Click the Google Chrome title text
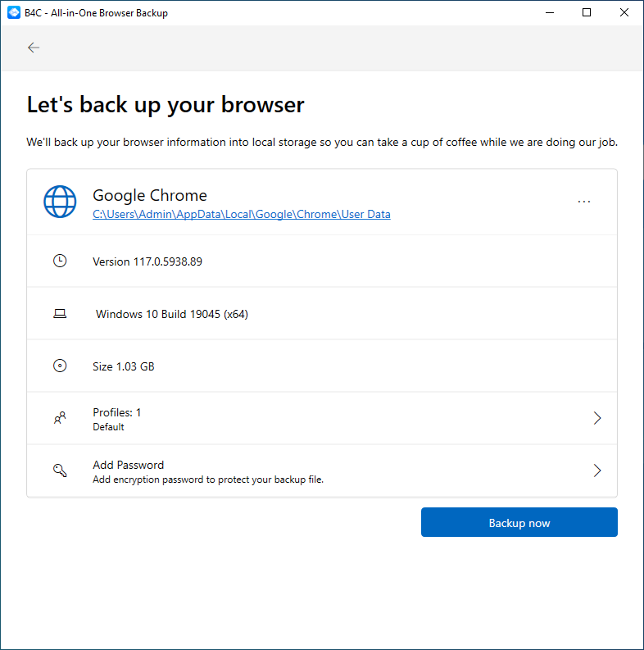The width and height of the screenshot is (644, 650). (150, 195)
